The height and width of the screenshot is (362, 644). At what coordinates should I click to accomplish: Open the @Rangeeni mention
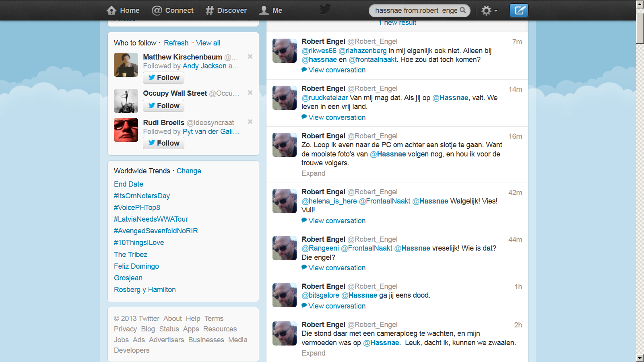pyautogui.click(x=320, y=248)
